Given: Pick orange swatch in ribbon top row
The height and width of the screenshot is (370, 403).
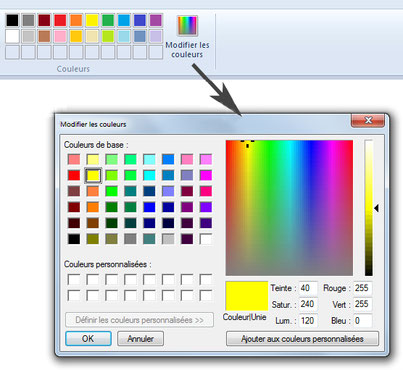Looking at the screenshot, I should 76,20.
